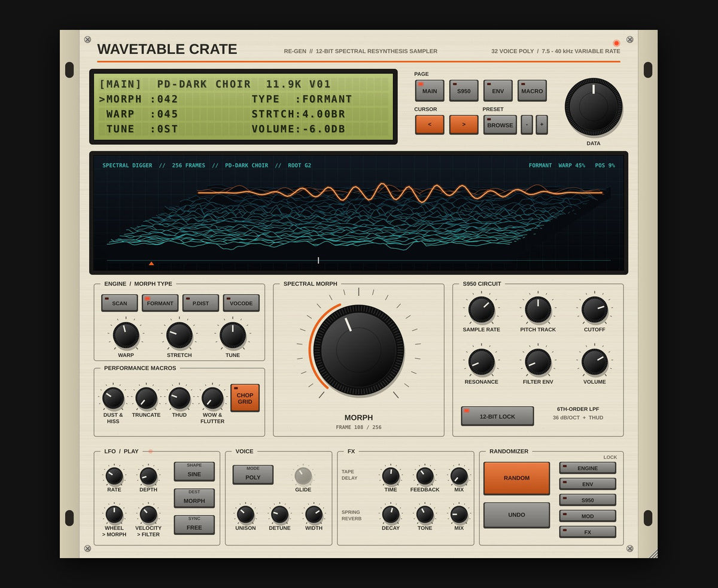Image resolution: width=718 pixels, height=588 pixels.
Task: Click the spring reverb DECAY knob
Action: point(391,514)
